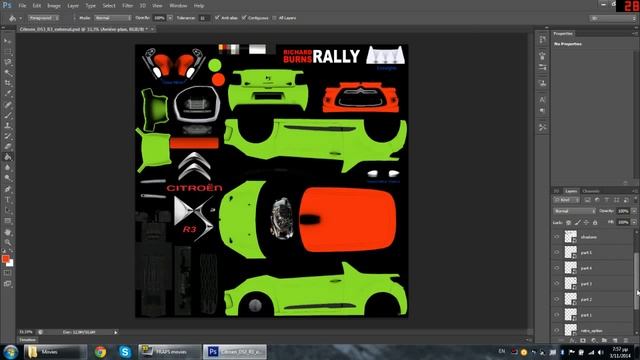Select the Paint Bucket tool in toolbox
640x360 pixels.
tap(7, 157)
